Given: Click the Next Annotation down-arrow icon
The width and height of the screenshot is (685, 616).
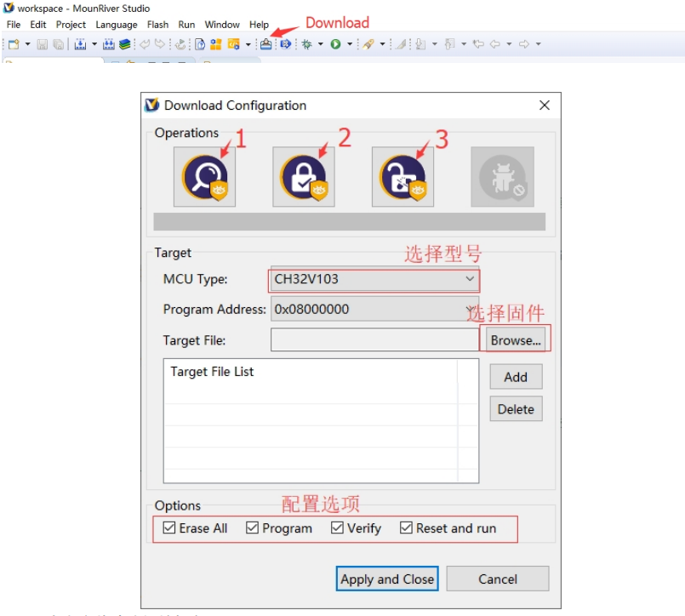Looking at the screenshot, I should [420, 44].
